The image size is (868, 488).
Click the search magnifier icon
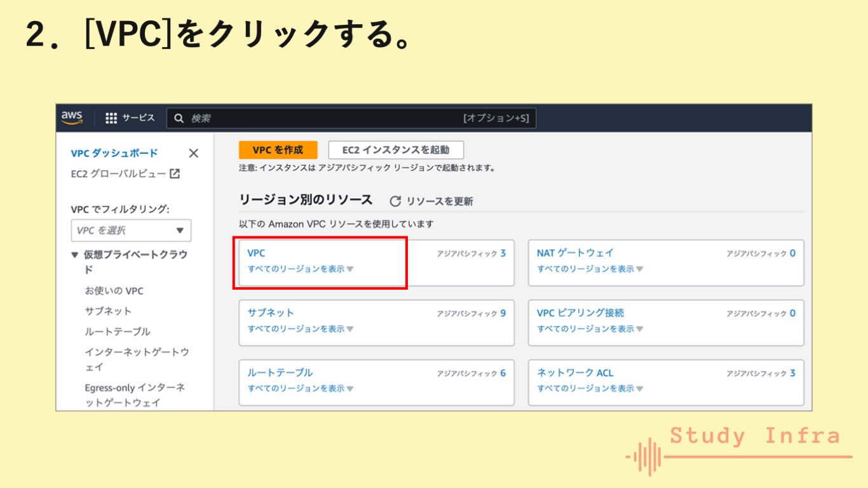coord(179,118)
